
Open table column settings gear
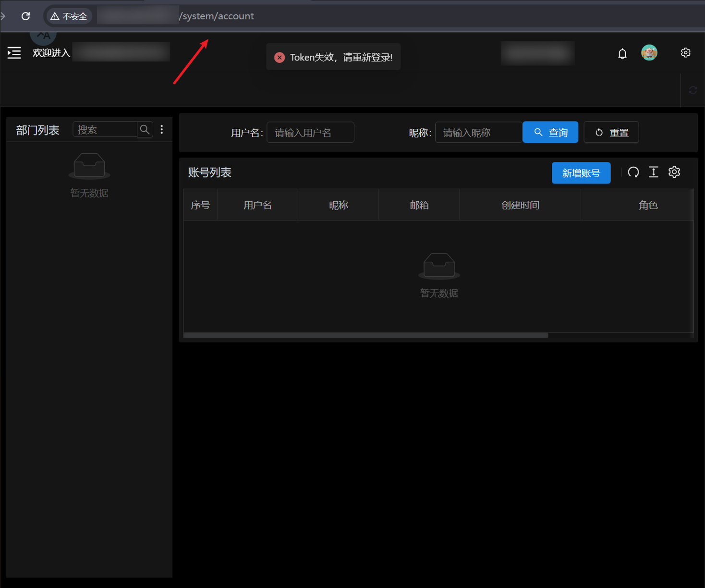coord(674,172)
